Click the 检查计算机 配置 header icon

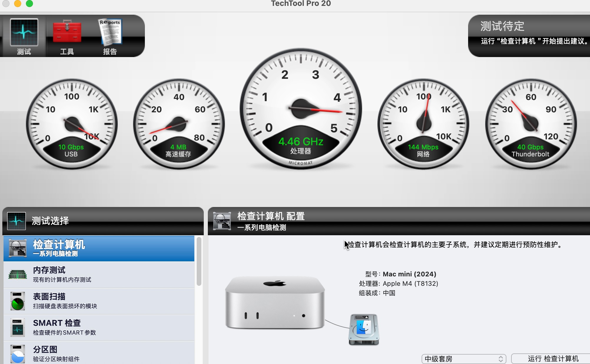tap(222, 221)
